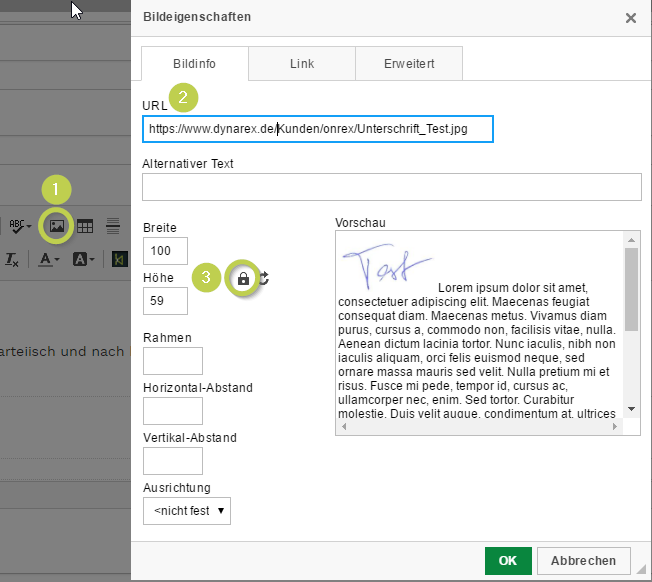The width and height of the screenshot is (652, 582).
Task: Click the insert image toolbar icon
Action: [57, 226]
